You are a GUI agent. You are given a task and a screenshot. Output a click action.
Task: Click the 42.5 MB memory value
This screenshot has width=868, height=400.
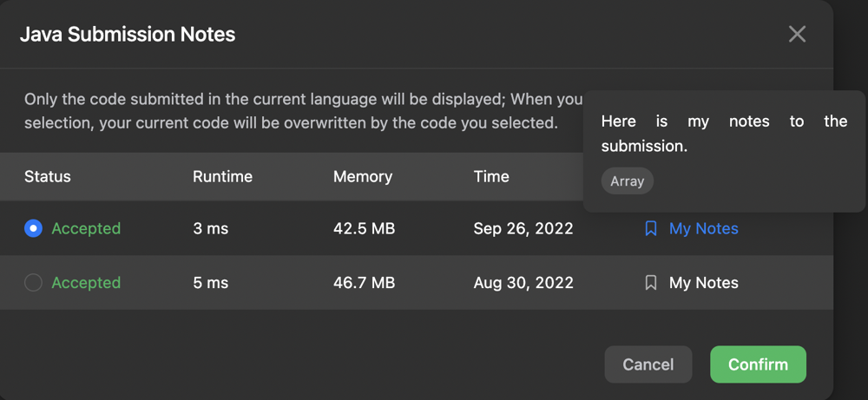[364, 229]
